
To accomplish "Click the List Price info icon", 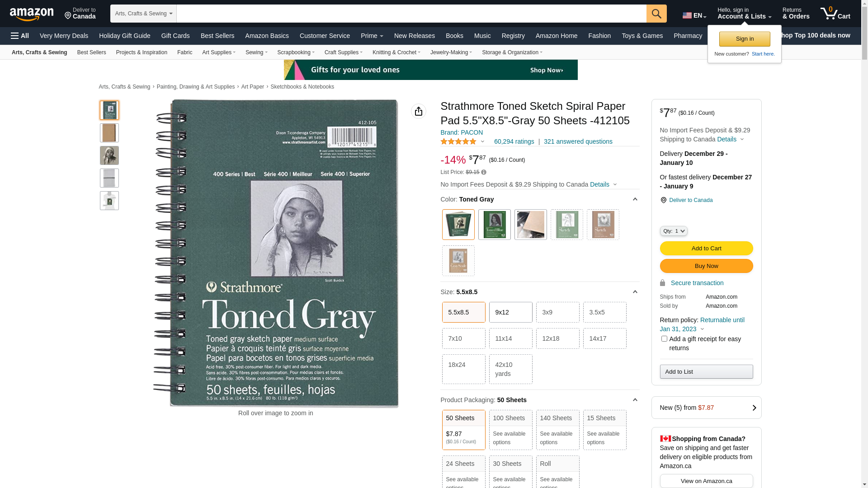I will (x=484, y=172).
